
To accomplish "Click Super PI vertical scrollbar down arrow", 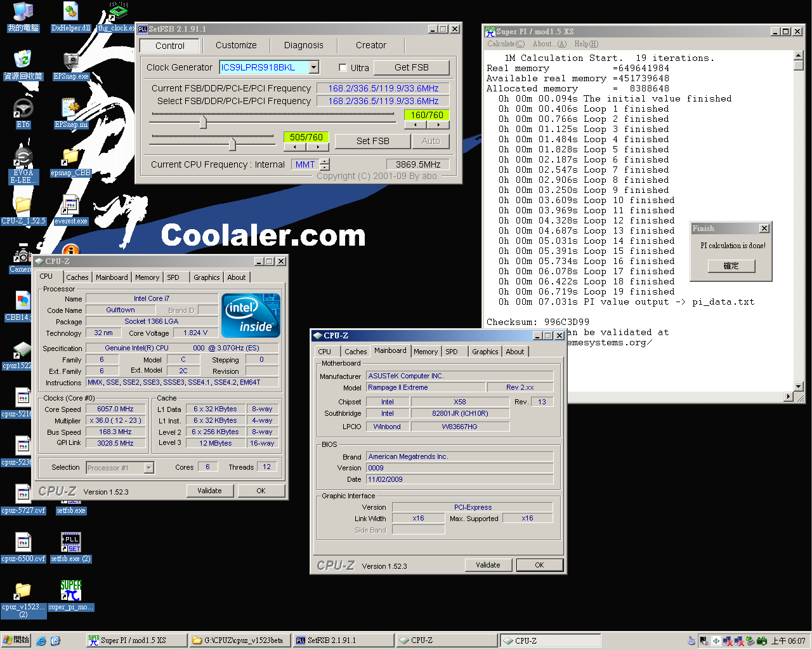I will pos(799,386).
